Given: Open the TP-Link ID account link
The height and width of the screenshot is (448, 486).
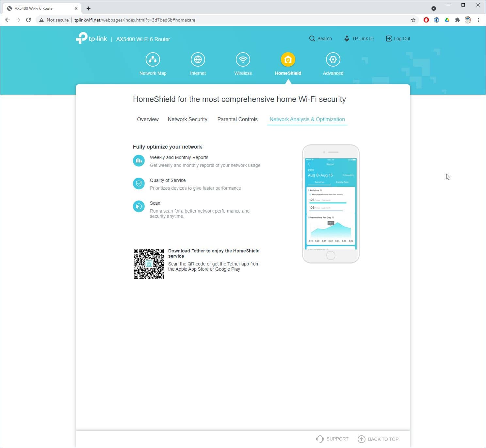Looking at the screenshot, I should pyautogui.click(x=359, y=39).
